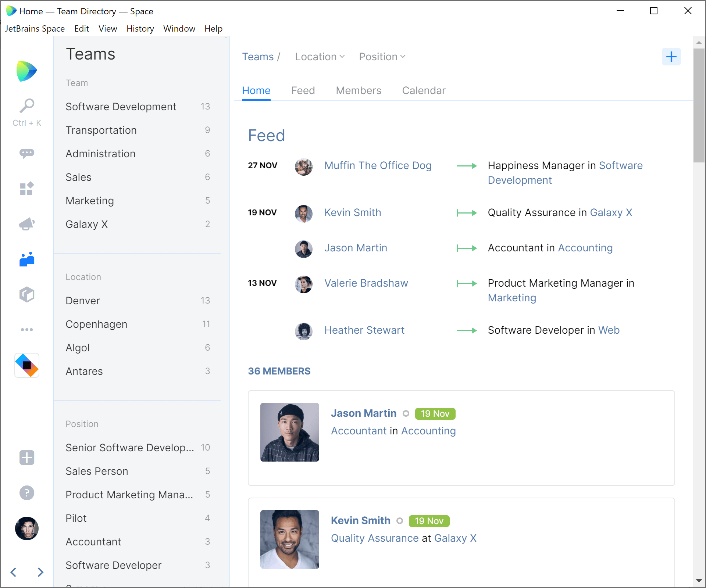Viewport: 706px width, 588px height.
Task: Open the dashboard widgets icon in sidebar
Action: pos(27,189)
